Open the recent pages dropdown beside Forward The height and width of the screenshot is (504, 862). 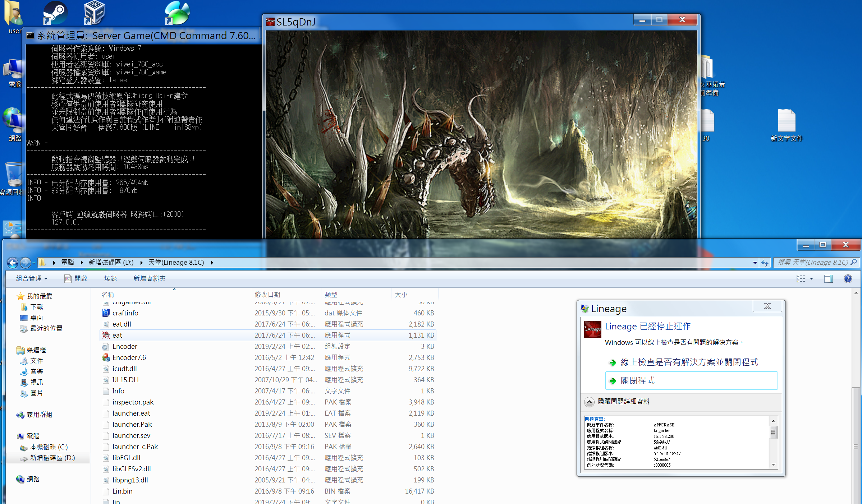pyautogui.click(x=34, y=263)
